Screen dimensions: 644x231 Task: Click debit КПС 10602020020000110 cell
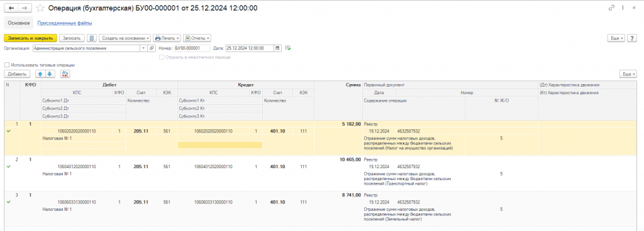(77, 131)
